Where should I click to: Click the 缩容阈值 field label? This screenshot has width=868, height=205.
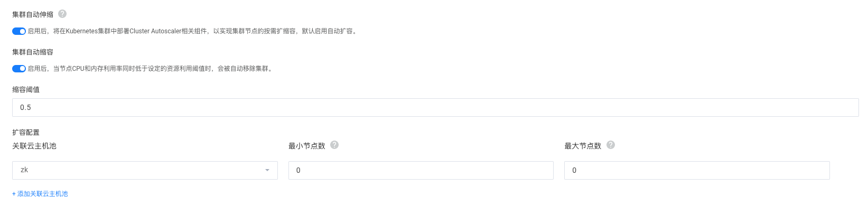26,90
